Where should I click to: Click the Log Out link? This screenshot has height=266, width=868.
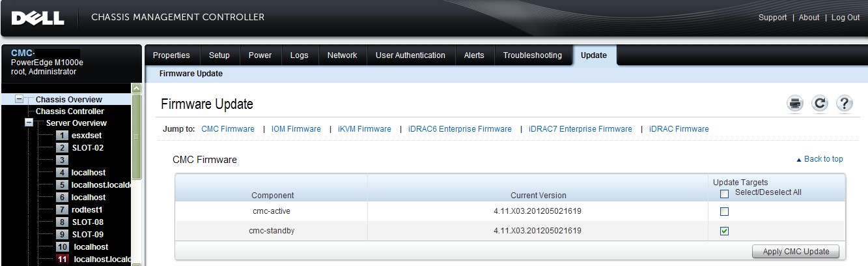846,18
